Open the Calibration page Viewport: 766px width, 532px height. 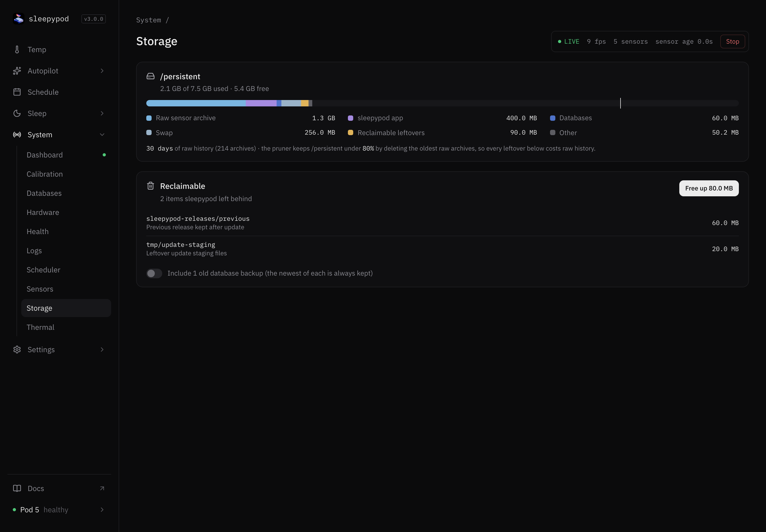coord(66,174)
